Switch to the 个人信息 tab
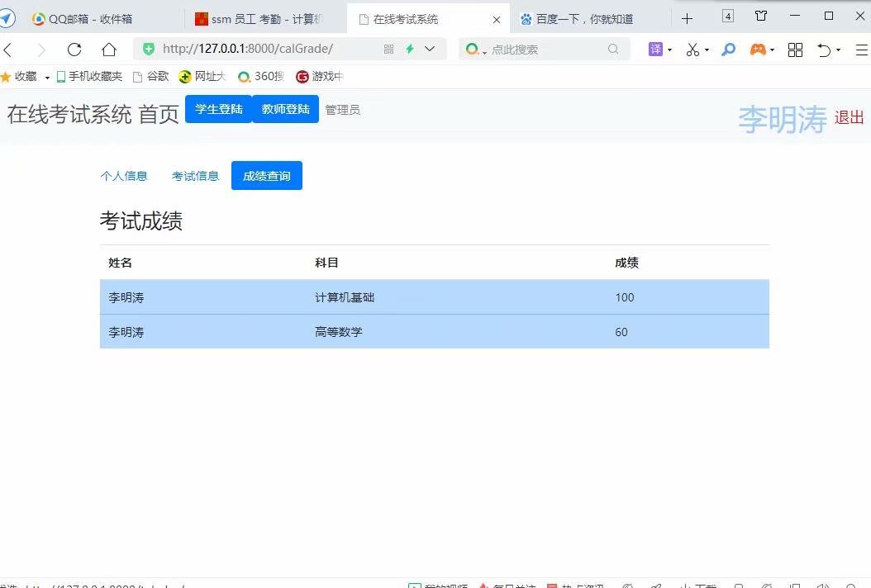The width and height of the screenshot is (871, 588). [124, 176]
